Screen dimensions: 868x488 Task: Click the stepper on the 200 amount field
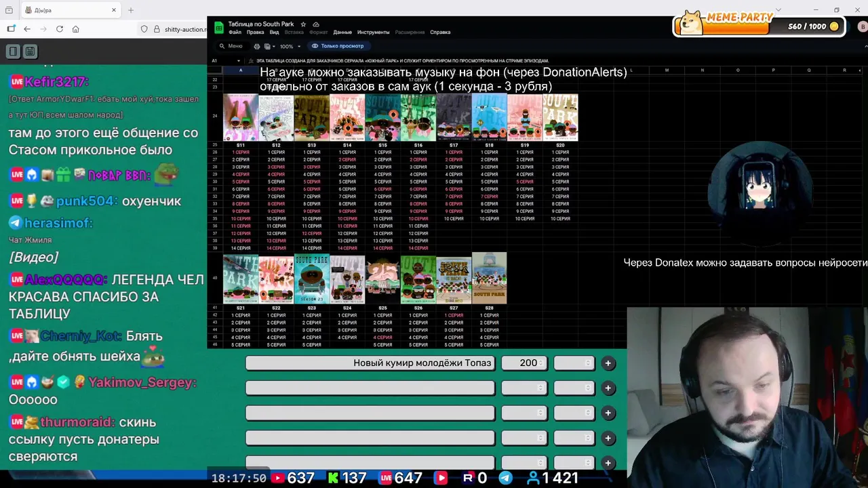[x=541, y=363]
